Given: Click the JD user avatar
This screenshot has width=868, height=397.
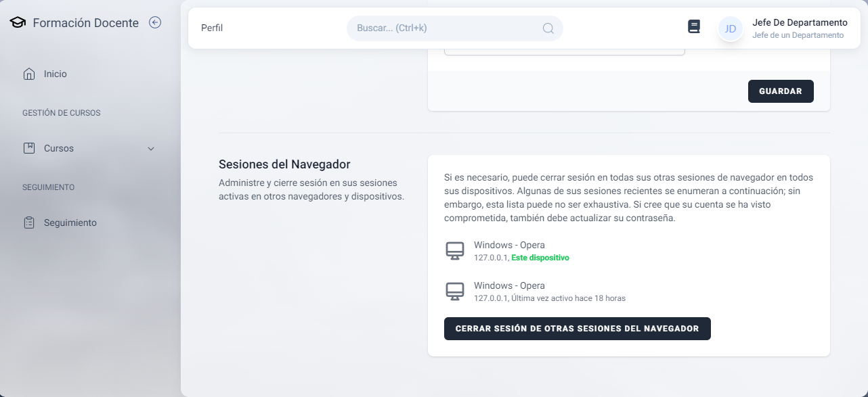Looking at the screenshot, I should [730, 28].
